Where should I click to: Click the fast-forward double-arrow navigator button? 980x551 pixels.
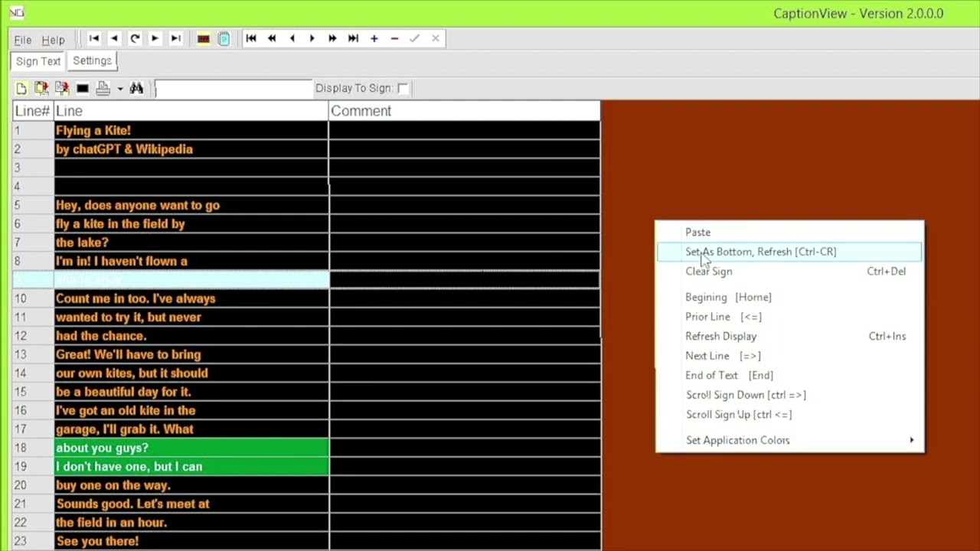pos(332,38)
